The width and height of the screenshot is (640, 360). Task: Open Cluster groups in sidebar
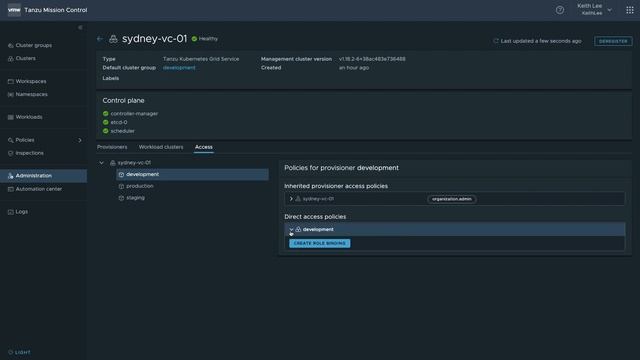pyautogui.click(x=33, y=45)
